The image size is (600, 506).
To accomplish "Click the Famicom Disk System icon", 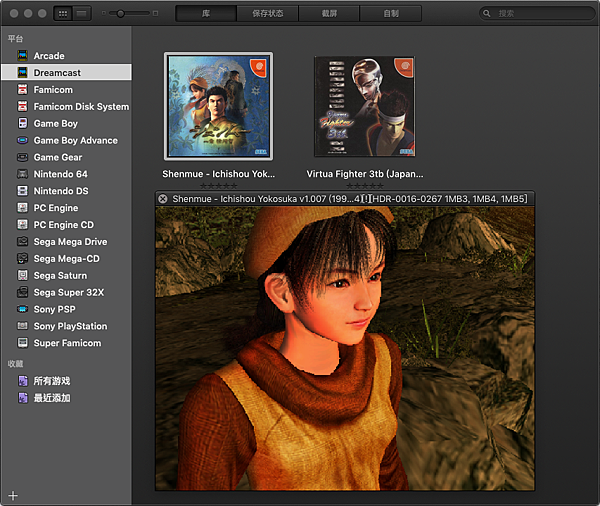I will (x=23, y=106).
